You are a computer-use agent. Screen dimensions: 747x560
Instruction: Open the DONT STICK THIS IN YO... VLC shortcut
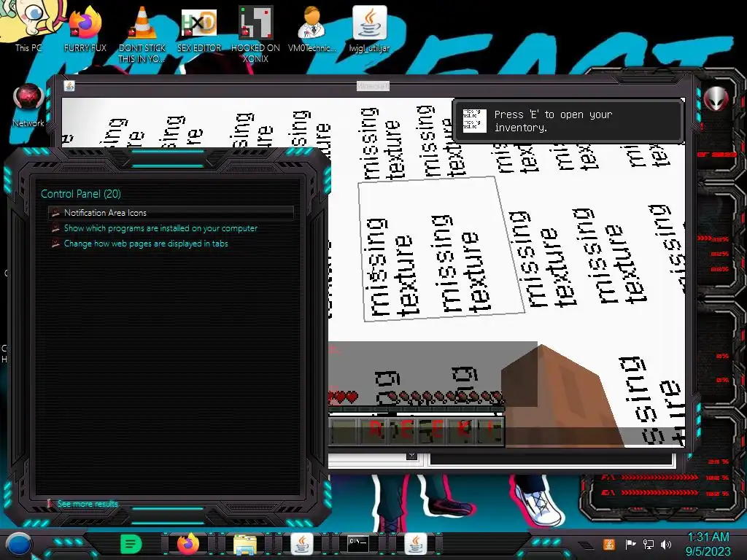pos(142,34)
